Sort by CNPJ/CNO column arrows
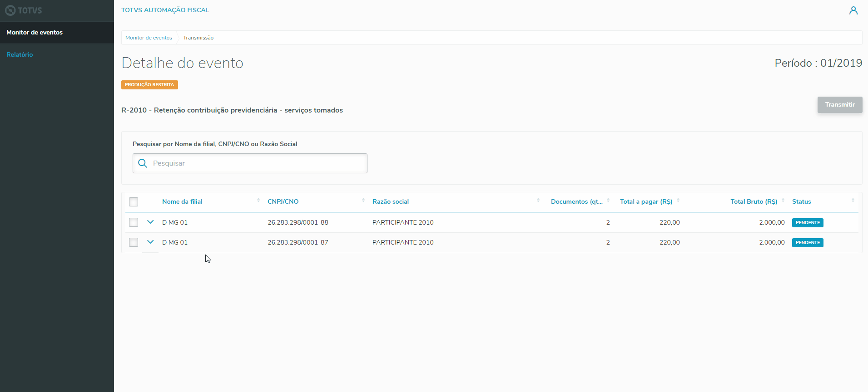Viewport: 868px width, 392px height. [x=363, y=200]
